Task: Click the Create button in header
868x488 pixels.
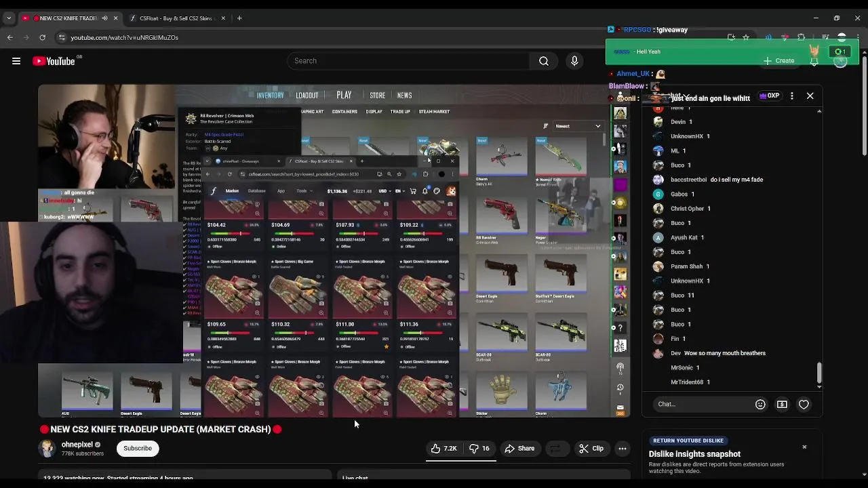Action: point(778,61)
